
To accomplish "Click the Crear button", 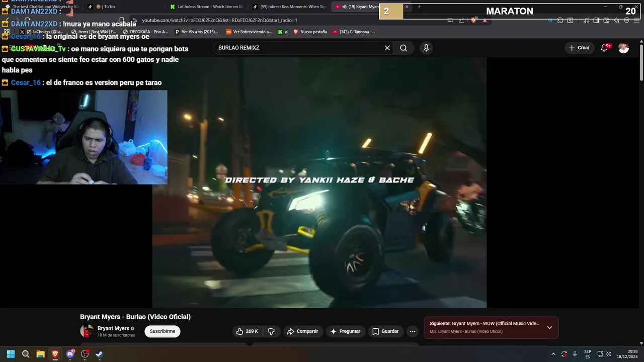I will 579,48.
